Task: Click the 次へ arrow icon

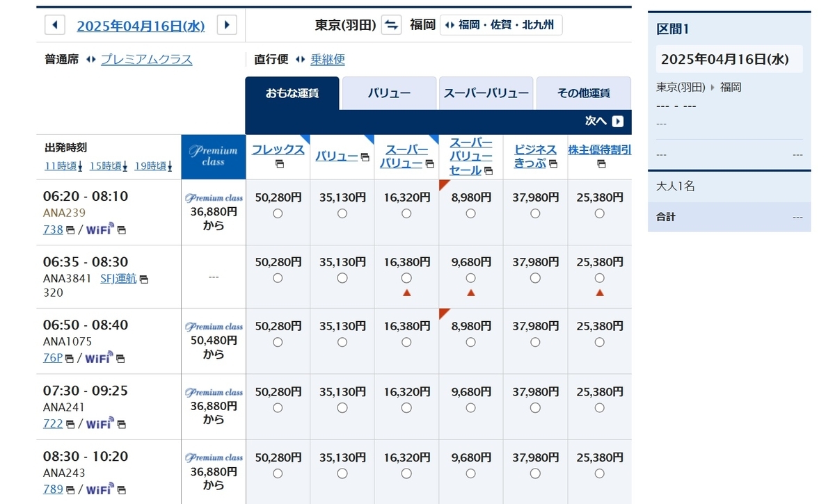Action: pyautogui.click(x=618, y=121)
